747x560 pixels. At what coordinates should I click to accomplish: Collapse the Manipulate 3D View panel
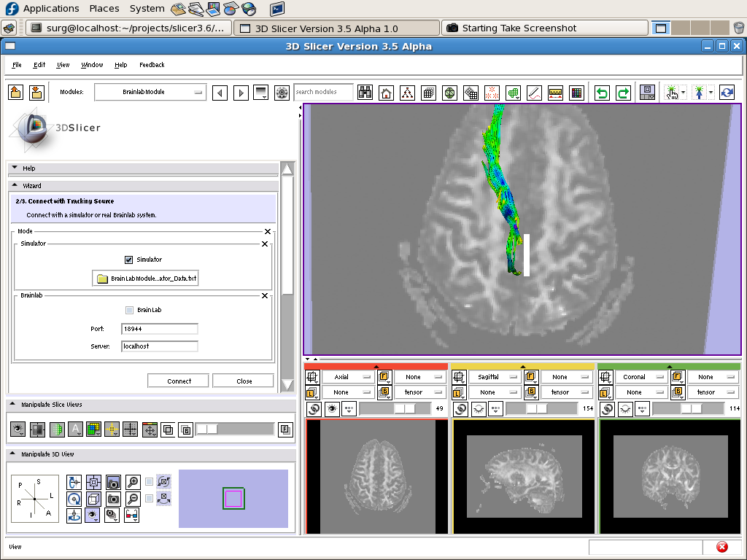(12, 454)
